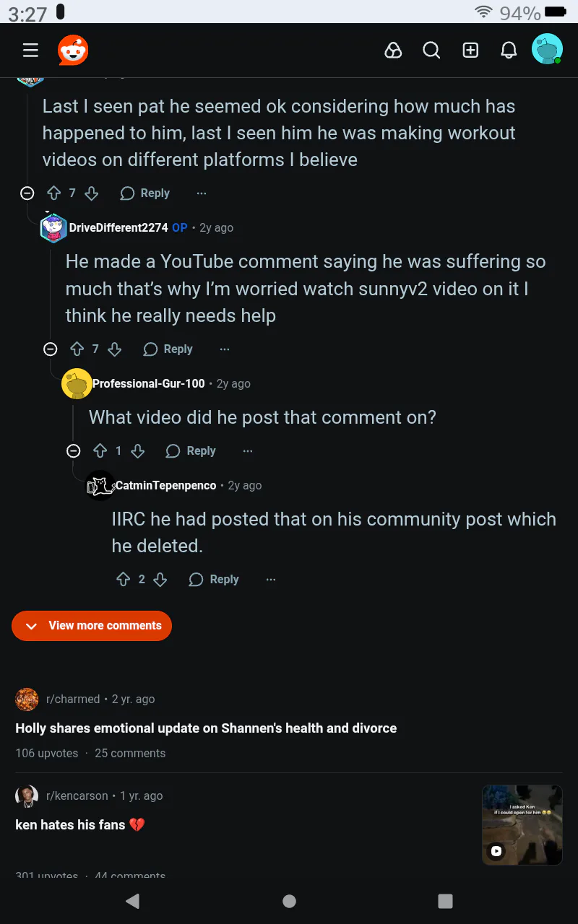Open the hamburger navigation menu

click(30, 50)
